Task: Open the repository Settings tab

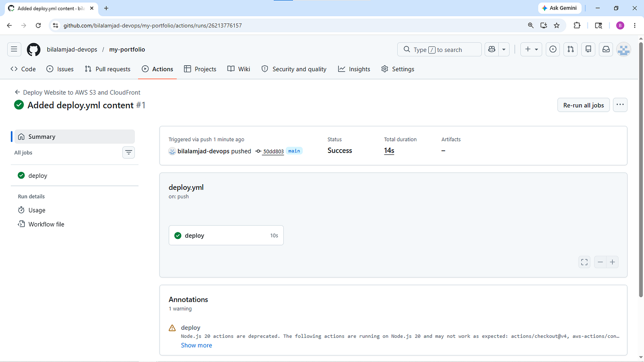Action: 398,69
